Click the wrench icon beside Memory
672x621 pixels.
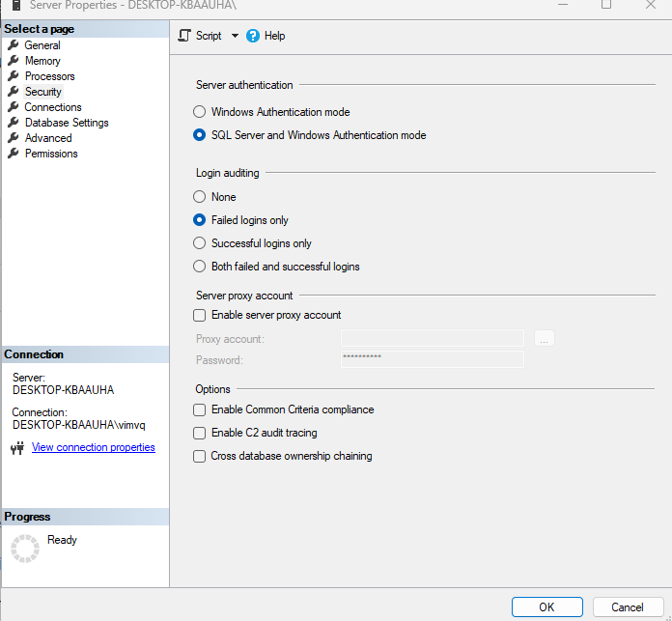14,61
